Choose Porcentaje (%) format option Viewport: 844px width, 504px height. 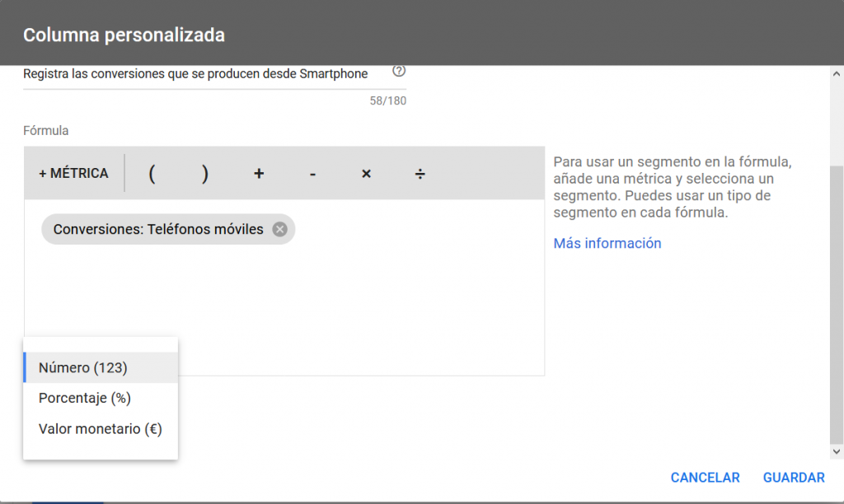pos(85,399)
